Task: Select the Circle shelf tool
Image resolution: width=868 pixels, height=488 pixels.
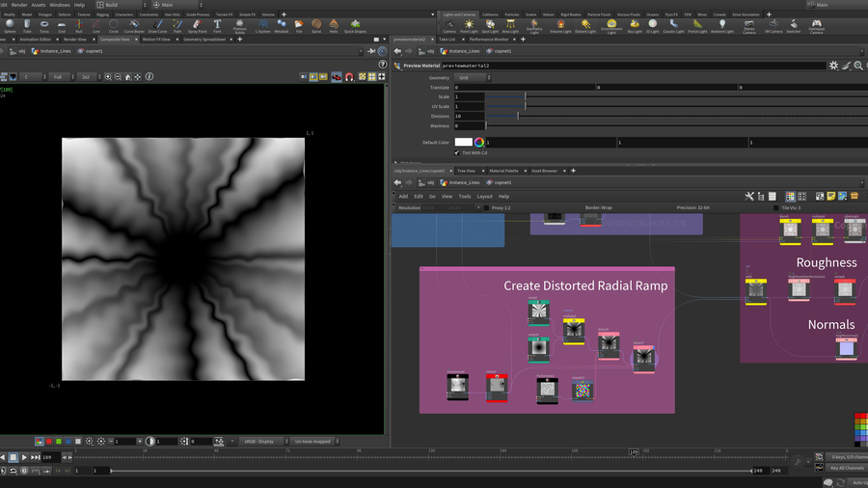Action: [114, 26]
